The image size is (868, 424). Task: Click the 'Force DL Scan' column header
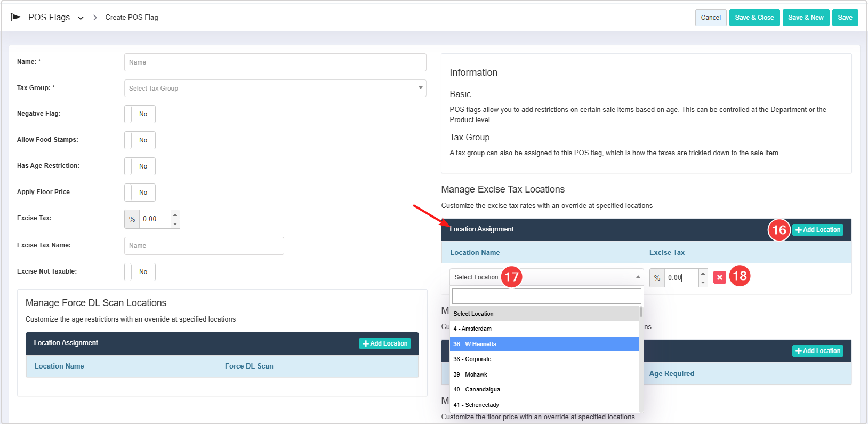(x=249, y=366)
